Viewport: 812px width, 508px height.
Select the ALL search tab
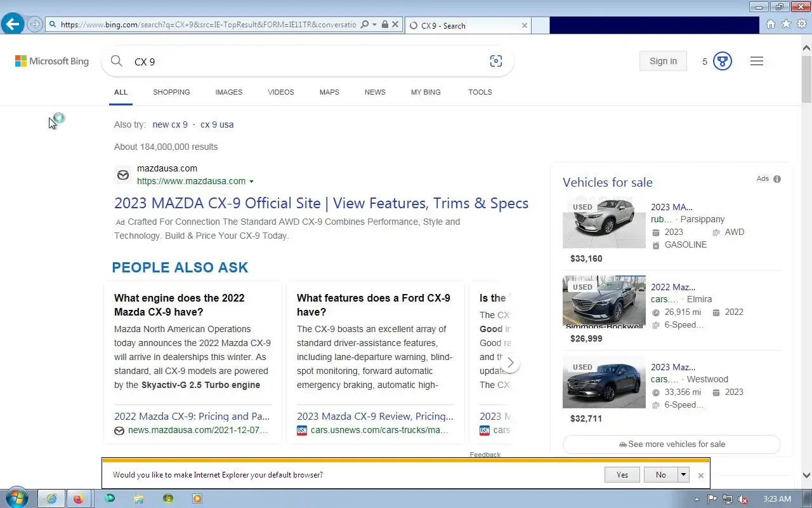coord(121,92)
